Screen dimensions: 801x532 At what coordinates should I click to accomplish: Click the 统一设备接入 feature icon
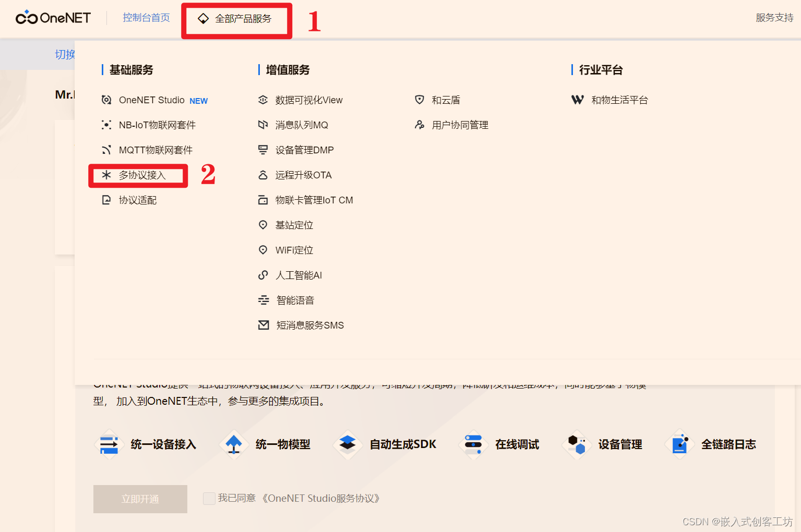point(109,444)
